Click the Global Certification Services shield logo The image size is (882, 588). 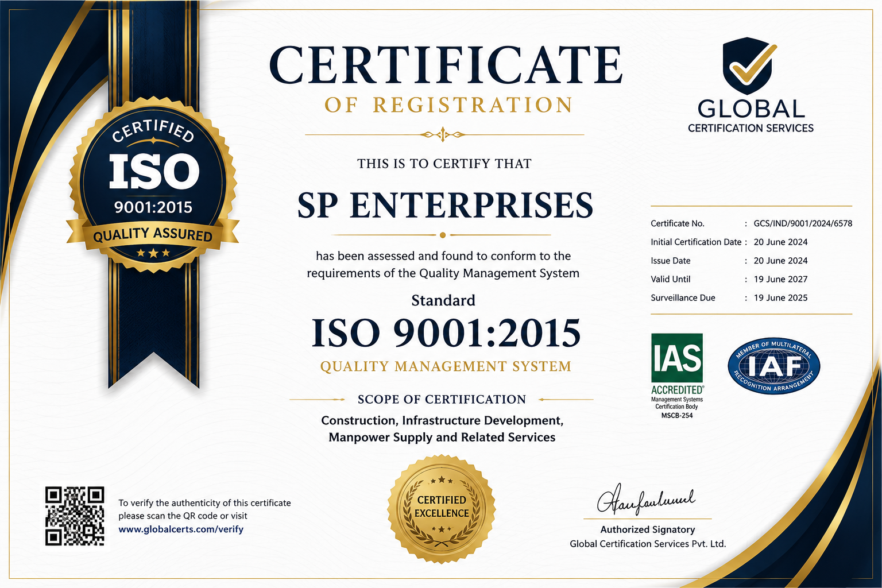tap(750, 65)
